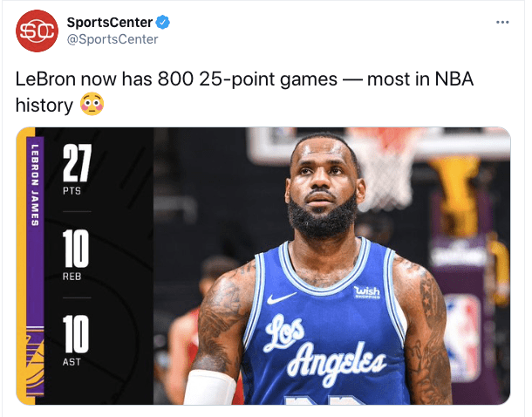Screen dimensions: 532x417
Task: Open the LeBron James photo thumbnail
Action: 263,266
